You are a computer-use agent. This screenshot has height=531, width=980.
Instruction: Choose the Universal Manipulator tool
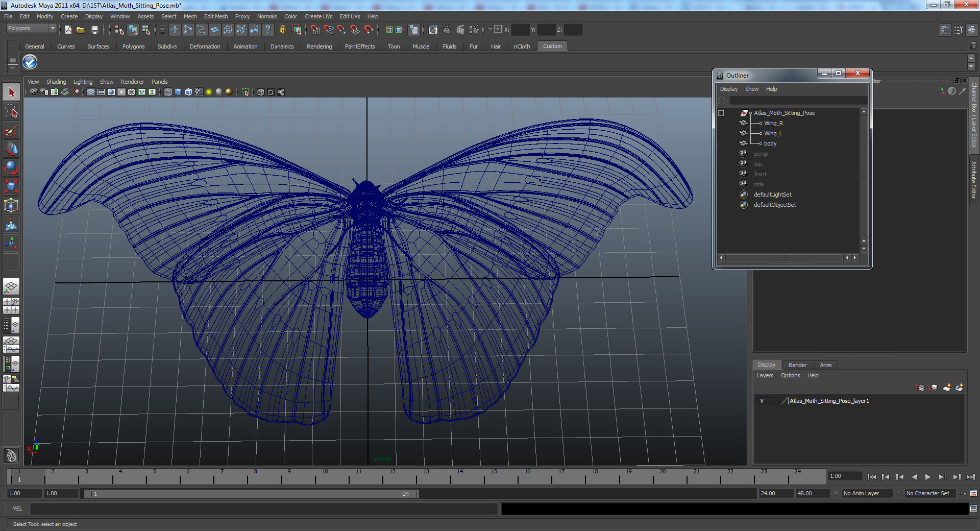tap(11, 205)
